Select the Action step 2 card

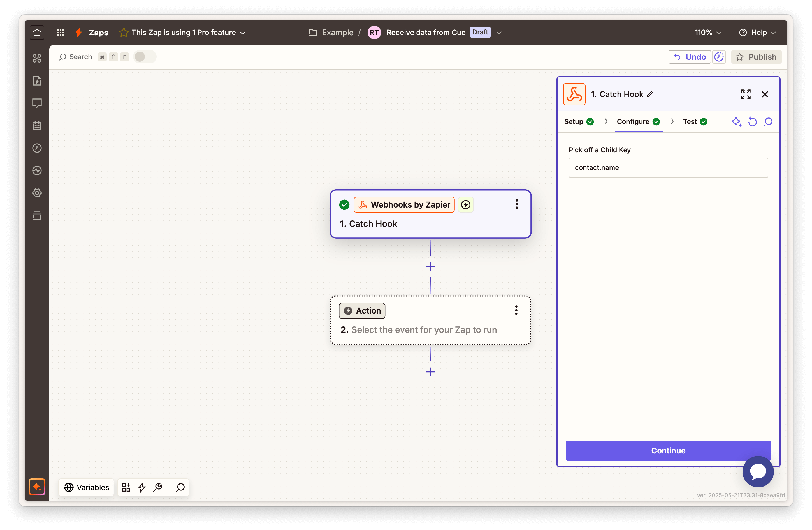click(x=430, y=320)
